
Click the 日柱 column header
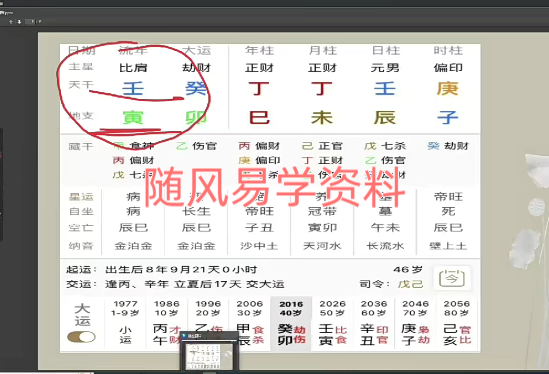(x=385, y=50)
